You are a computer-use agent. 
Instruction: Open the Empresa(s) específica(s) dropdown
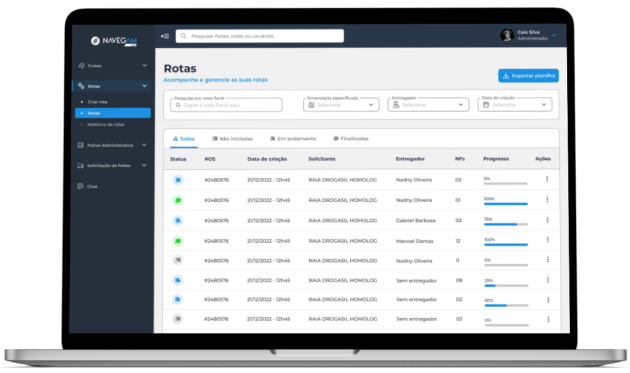(341, 105)
